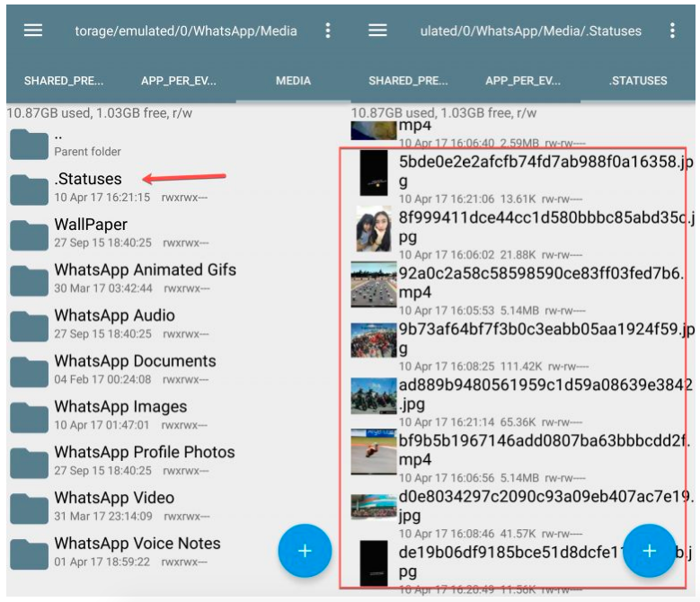
Task: Select .STATUSES tab in right pane
Action: [638, 81]
